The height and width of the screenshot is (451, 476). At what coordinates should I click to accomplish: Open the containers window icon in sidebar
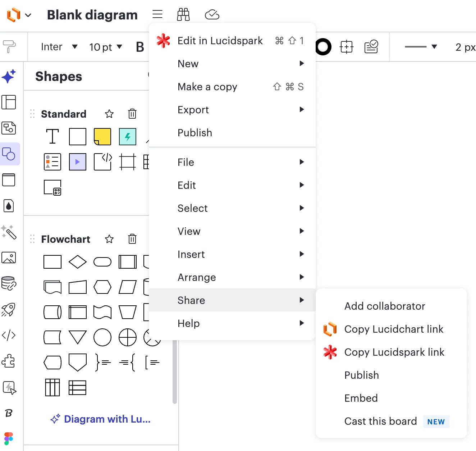[9, 180]
